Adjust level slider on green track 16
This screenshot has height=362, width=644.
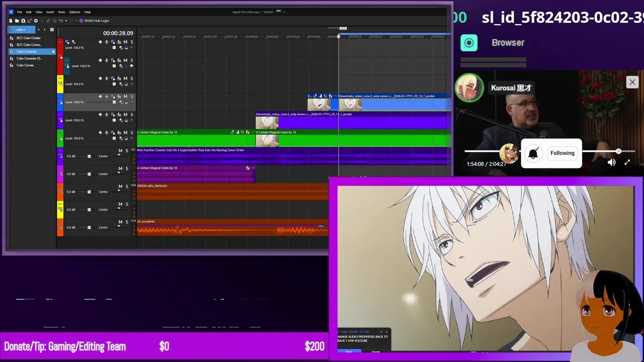tap(114, 138)
